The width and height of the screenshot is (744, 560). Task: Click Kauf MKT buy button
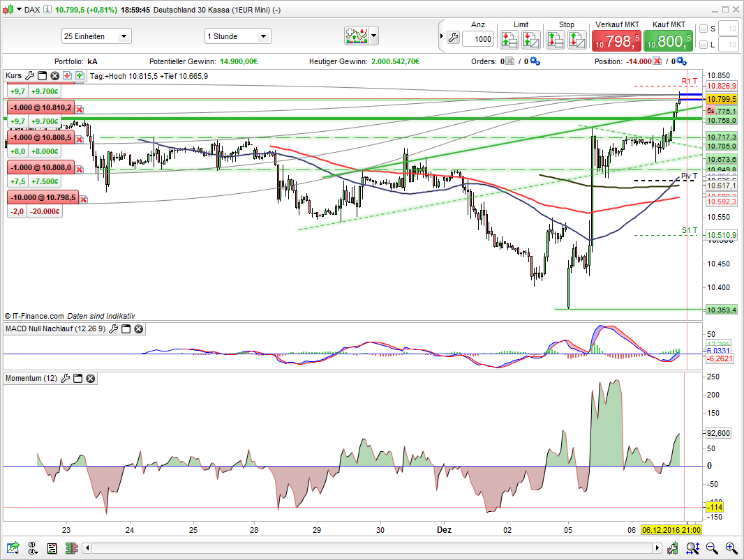[x=669, y=40]
